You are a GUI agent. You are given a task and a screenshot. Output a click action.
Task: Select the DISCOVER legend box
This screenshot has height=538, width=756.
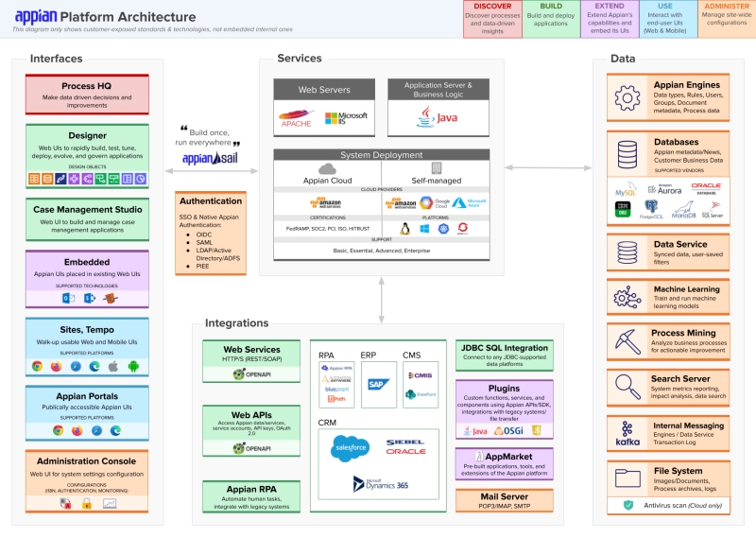click(492, 19)
